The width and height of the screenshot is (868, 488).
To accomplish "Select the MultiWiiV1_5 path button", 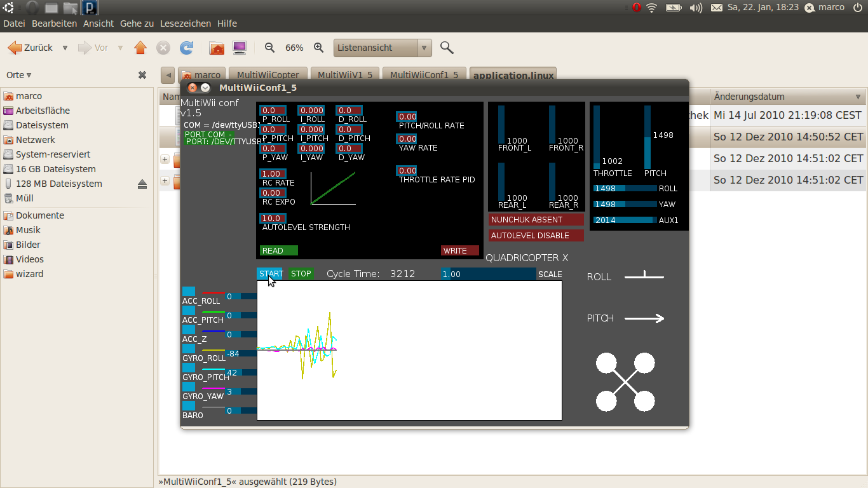I will click(345, 75).
